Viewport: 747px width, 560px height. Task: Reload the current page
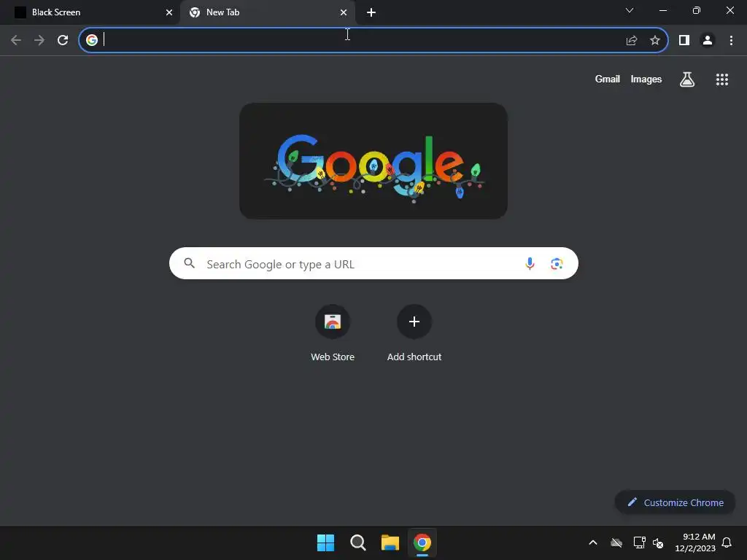(x=63, y=40)
